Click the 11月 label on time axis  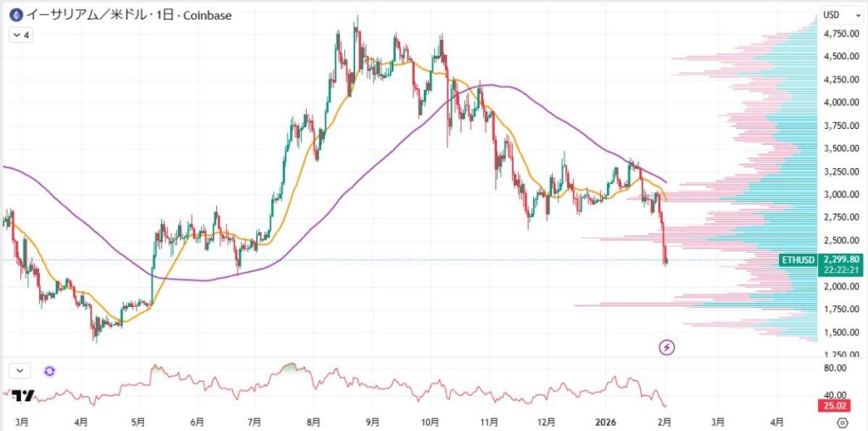[x=488, y=421]
